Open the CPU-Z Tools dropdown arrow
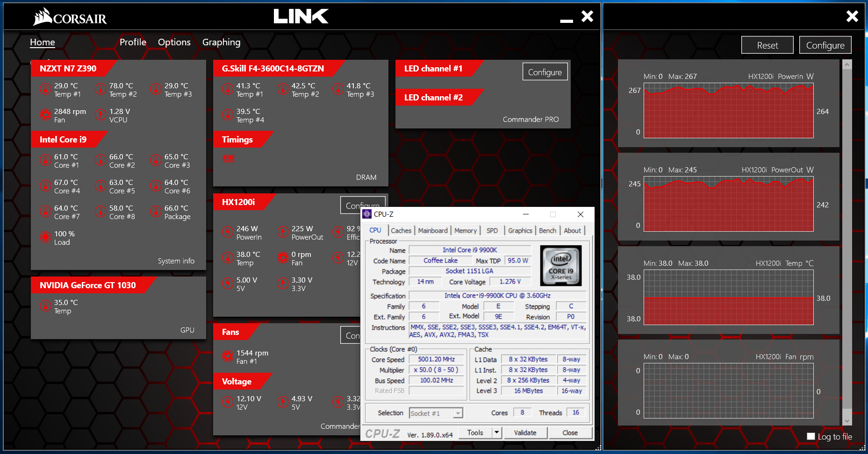This screenshot has height=454, width=868. point(497,433)
